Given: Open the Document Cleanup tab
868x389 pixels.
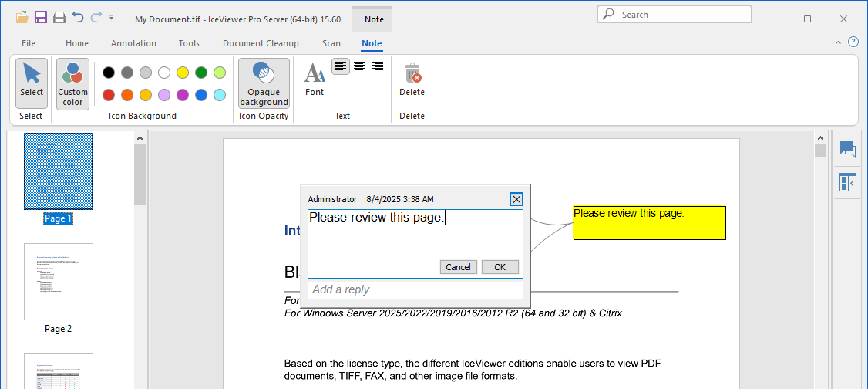Looking at the screenshot, I should coord(261,43).
